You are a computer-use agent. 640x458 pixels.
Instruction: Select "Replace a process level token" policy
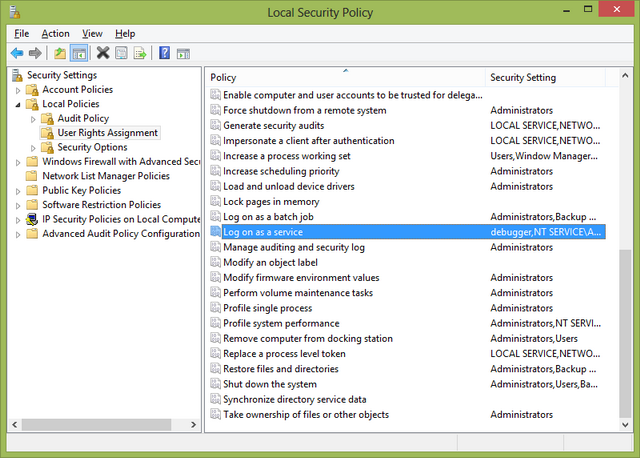(x=284, y=354)
